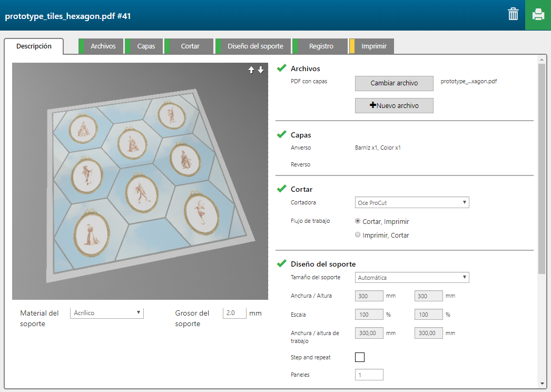Click green checkmark beside Archivos heading
This screenshot has height=392, width=551.
pyautogui.click(x=281, y=68)
